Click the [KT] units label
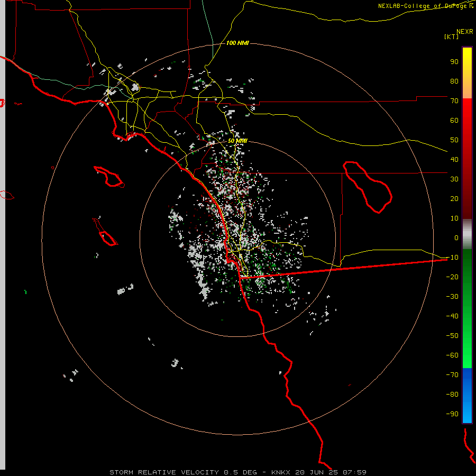This screenshot has height=476, width=476. pos(451,36)
